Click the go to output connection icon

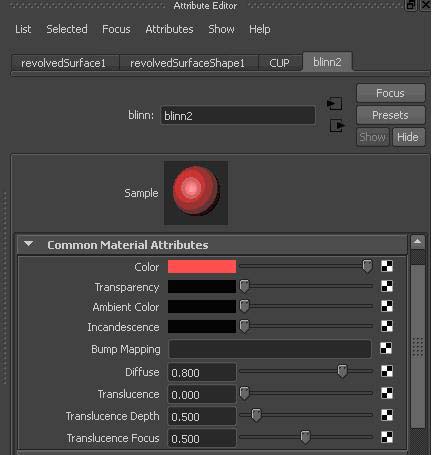(337, 126)
